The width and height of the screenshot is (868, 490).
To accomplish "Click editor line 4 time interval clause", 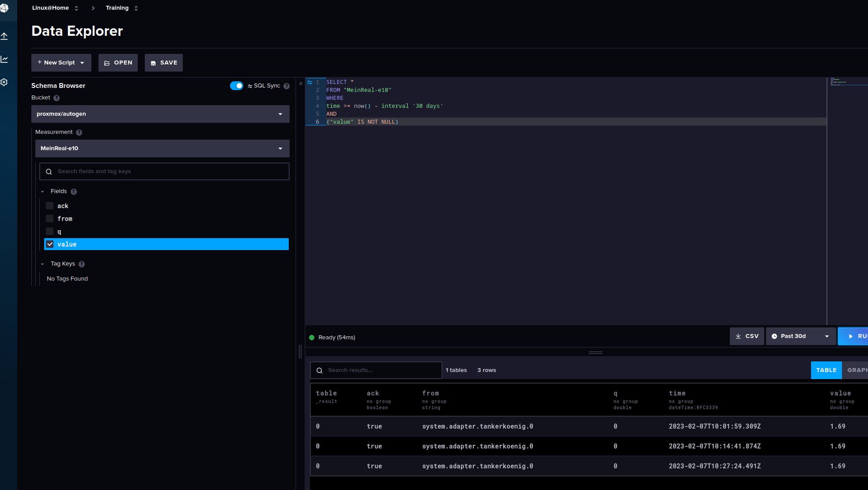I will pos(385,106).
